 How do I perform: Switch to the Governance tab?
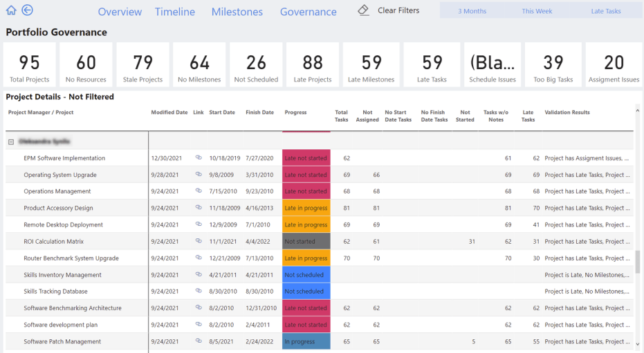[x=309, y=12]
